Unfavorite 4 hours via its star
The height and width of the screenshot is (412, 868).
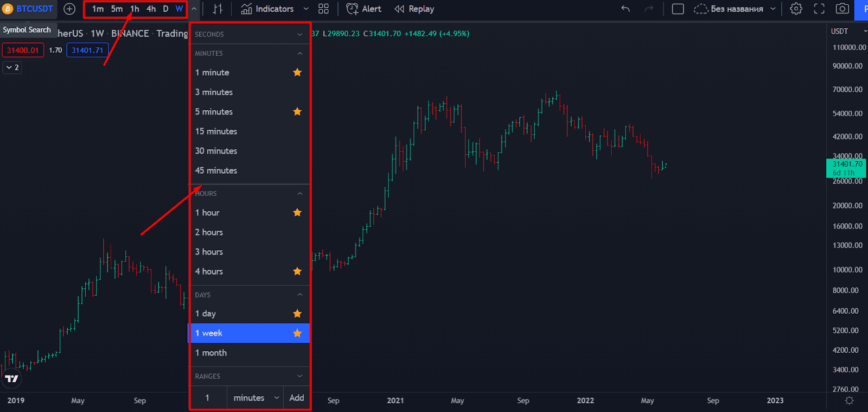click(x=297, y=271)
